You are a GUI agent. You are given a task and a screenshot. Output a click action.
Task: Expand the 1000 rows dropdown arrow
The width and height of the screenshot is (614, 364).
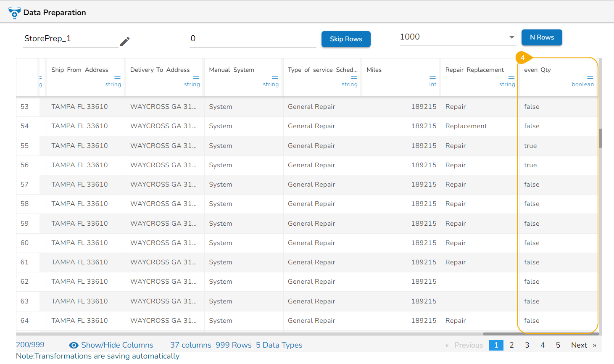click(511, 37)
